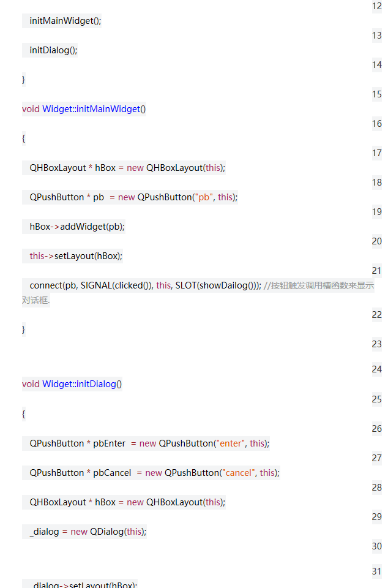Image resolution: width=388 pixels, height=588 pixels.
Task: Click line number 28
Action: pos(377,488)
